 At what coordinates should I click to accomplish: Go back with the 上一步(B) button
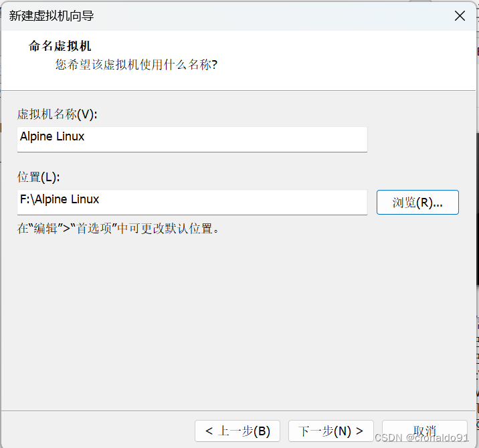pos(237,431)
